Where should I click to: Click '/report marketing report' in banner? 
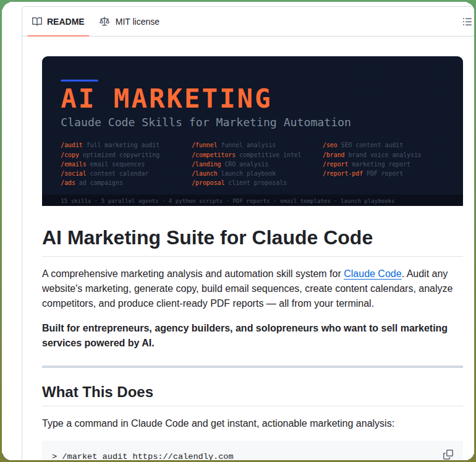tap(367, 165)
